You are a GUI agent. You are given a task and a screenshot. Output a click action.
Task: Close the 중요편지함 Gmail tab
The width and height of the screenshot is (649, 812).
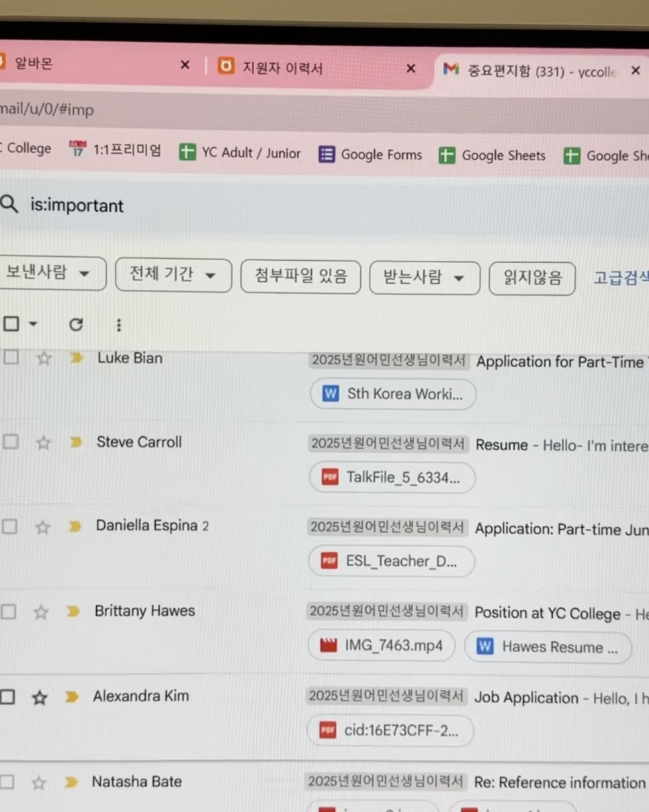pos(636,70)
